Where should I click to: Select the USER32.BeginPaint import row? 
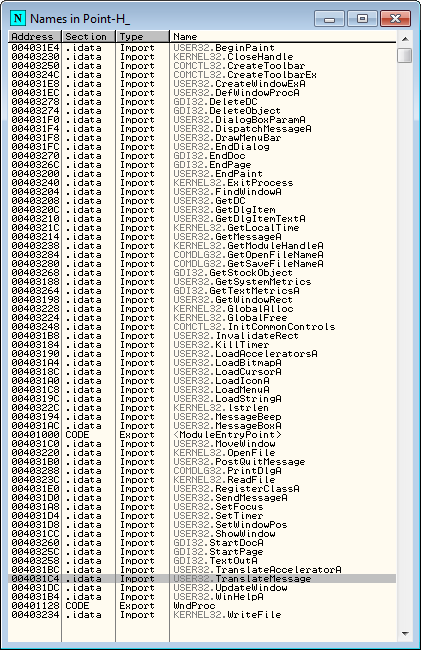[202, 48]
